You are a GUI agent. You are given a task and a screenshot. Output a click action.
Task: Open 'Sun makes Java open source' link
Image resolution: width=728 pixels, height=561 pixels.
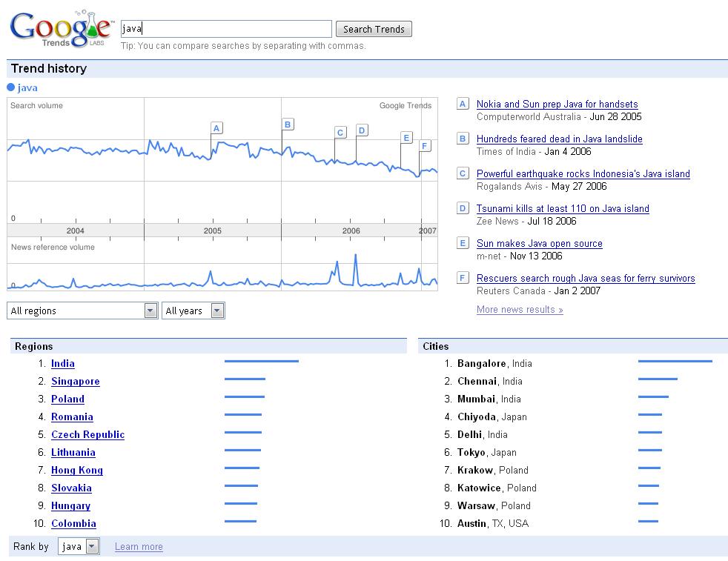[540, 243]
